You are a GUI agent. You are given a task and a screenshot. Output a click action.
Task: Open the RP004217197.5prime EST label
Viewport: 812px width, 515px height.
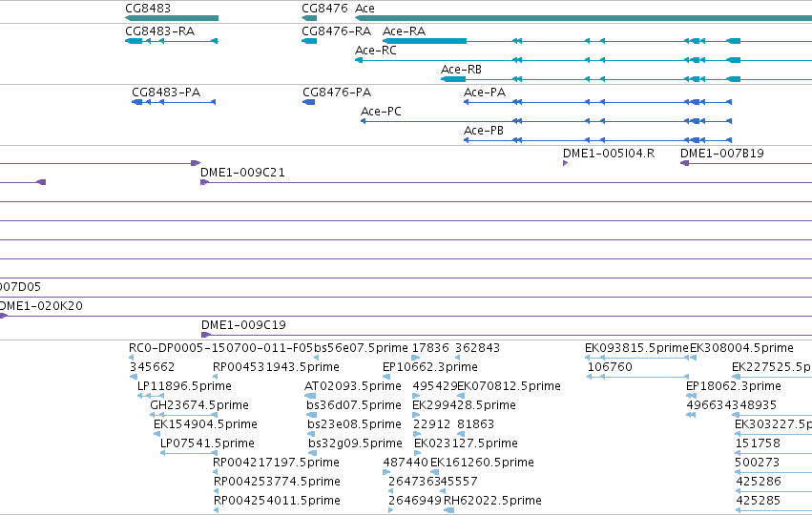[x=276, y=463]
